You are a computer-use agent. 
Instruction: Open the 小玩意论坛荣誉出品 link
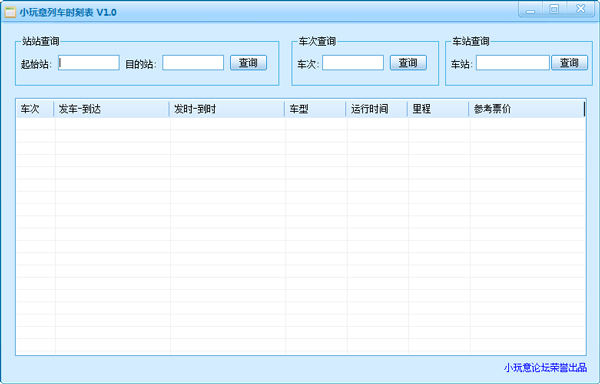point(545,368)
